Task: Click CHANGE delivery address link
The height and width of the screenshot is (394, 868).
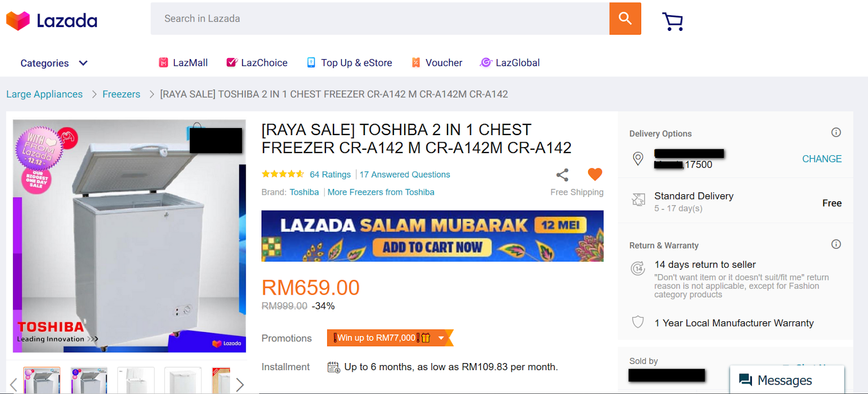Action: pos(822,159)
